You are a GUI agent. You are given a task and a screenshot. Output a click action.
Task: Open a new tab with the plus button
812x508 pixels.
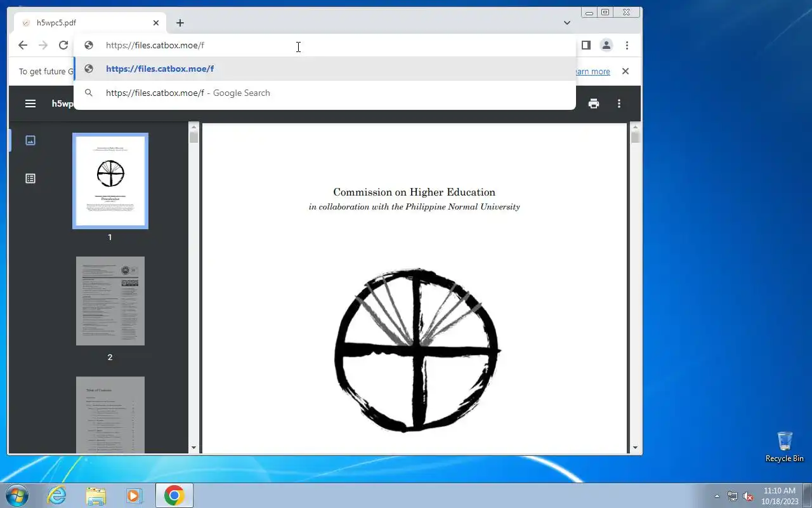pos(180,23)
